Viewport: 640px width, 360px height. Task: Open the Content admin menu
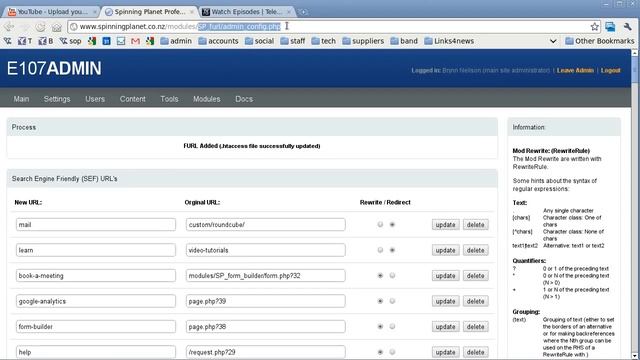click(x=133, y=99)
